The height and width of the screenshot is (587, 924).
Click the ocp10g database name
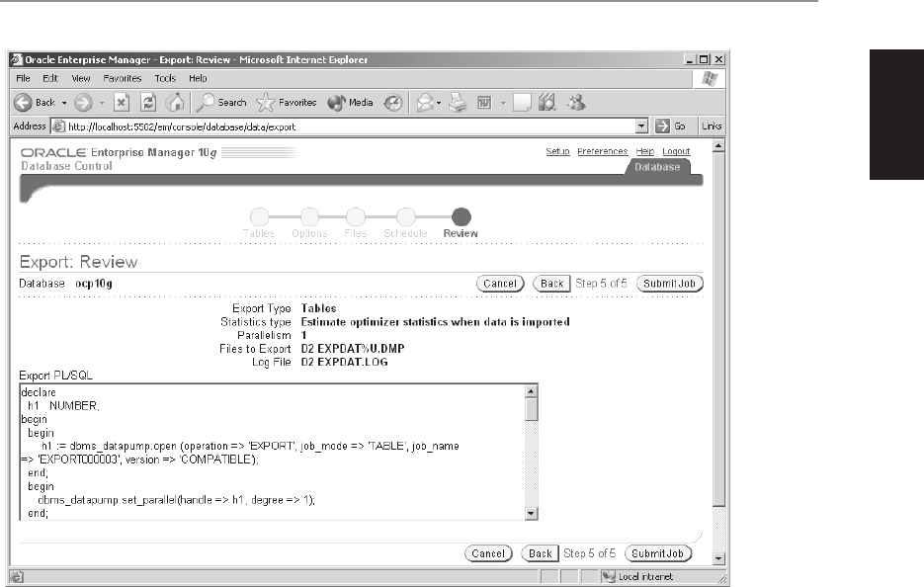[94, 284]
